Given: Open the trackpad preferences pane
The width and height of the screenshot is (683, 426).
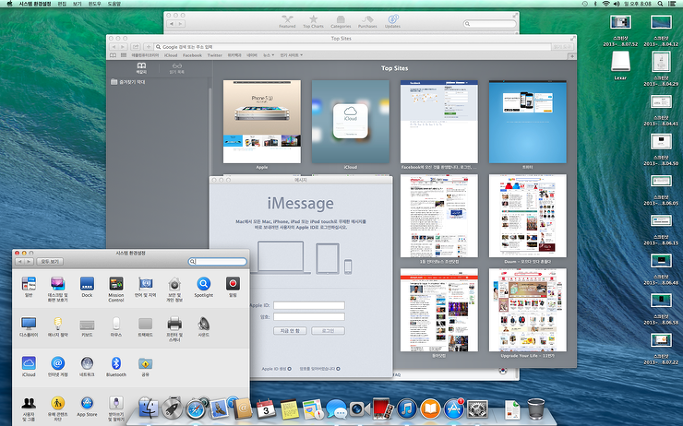Looking at the screenshot, I should pyautogui.click(x=145, y=326).
